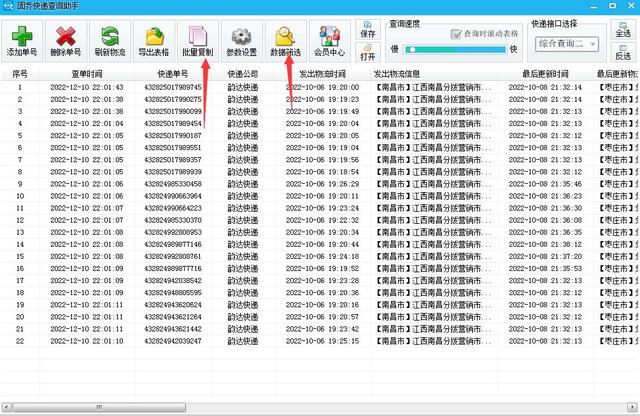The width and height of the screenshot is (640, 416).
Task: Select tracking number 432825017989745
Action: click(x=173, y=87)
